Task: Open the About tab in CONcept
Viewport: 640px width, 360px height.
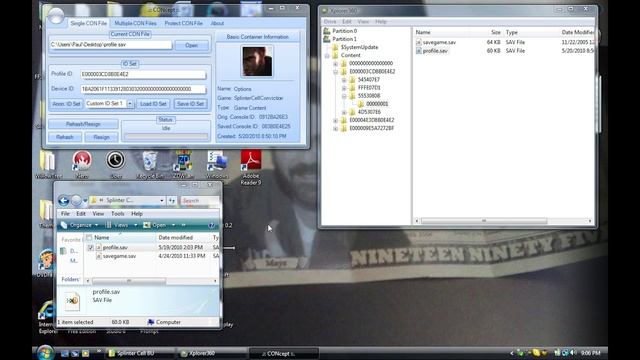Action: coord(217,23)
